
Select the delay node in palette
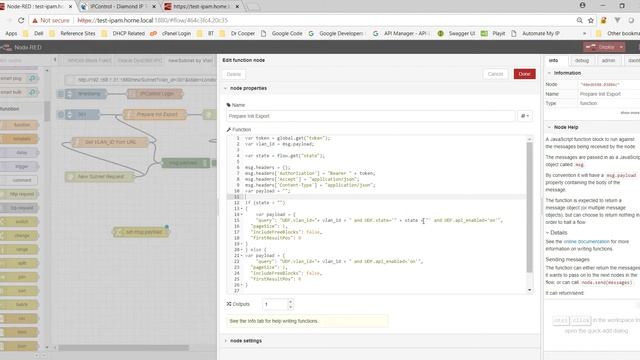click(20, 153)
